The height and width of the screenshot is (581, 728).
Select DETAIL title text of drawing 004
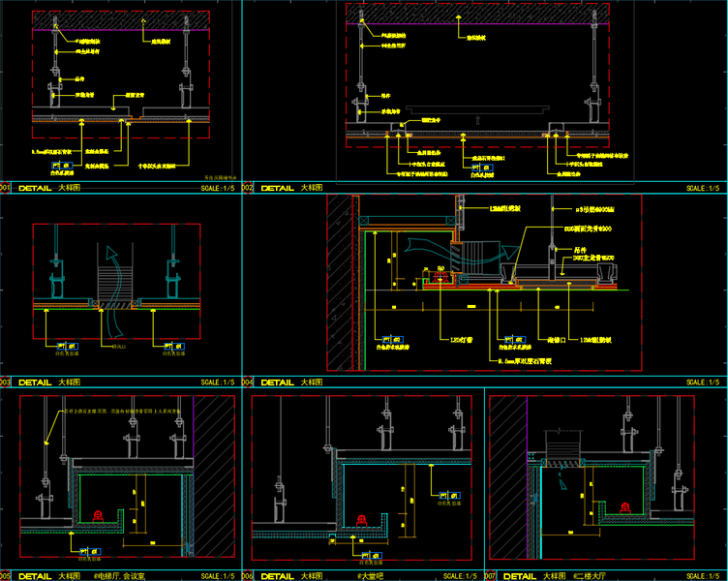click(x=278, y=382)
